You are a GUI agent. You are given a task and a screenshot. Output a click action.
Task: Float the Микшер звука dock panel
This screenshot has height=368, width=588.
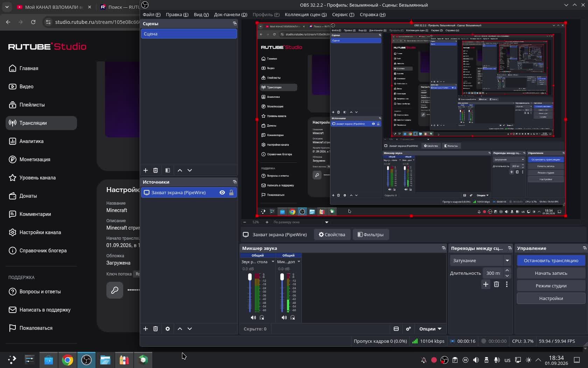[443, 248]
